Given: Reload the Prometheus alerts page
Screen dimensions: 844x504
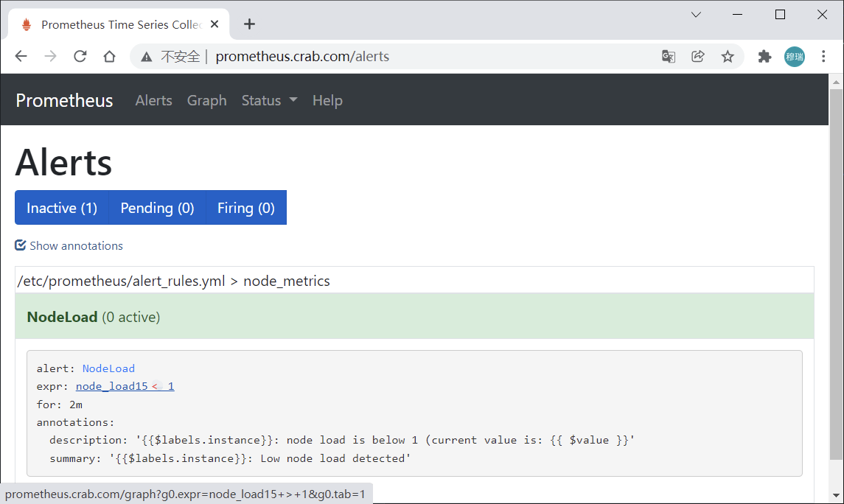Looking at the screenshot, I should [80, 57].
